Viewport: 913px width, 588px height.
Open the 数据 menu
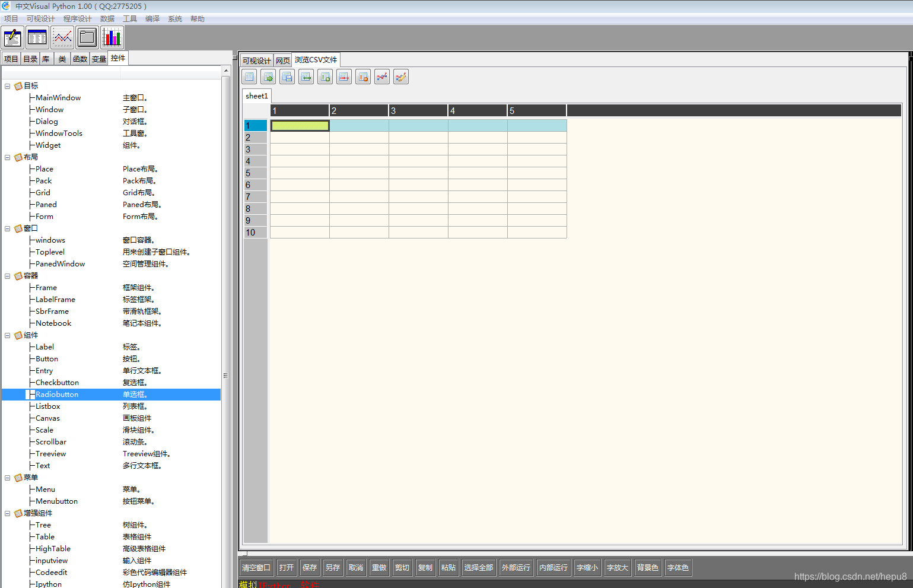pyautogui.click(x=107, y=19)
